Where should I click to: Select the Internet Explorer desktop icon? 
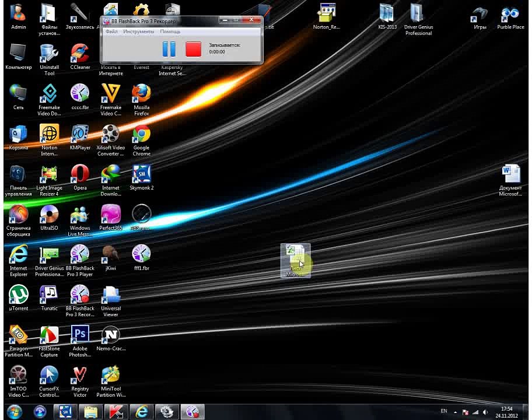(18, 261)
